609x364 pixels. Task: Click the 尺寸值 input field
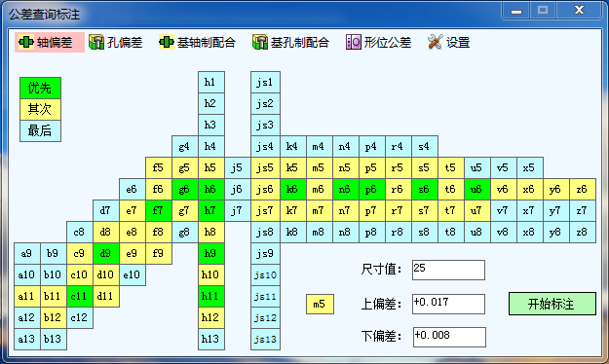448,270
